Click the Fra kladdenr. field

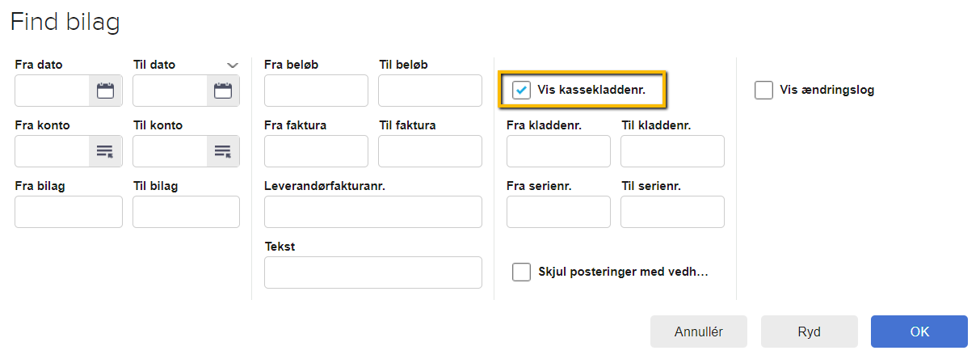558,151
